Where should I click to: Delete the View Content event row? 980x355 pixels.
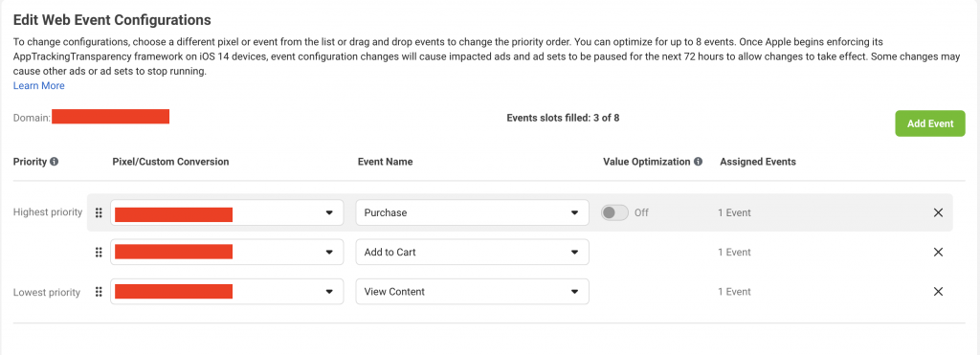coord(938,292)
